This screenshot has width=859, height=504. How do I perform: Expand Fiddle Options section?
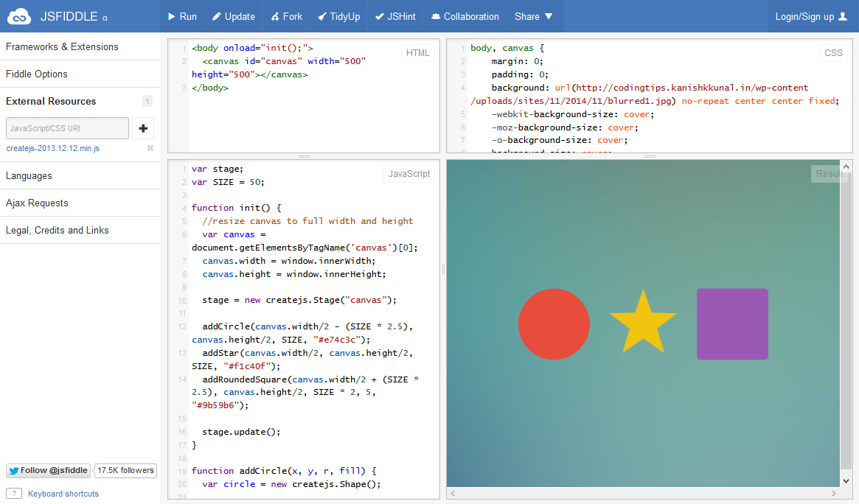point(80,74)
